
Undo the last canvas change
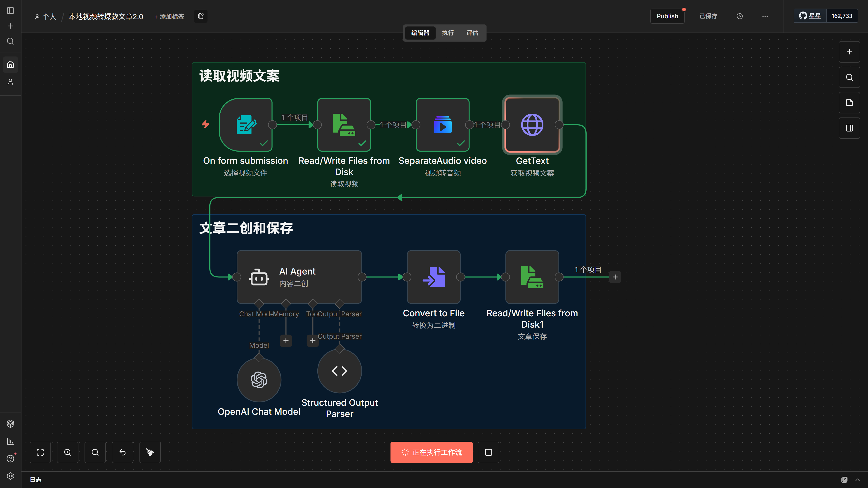[x=122, y=452]
